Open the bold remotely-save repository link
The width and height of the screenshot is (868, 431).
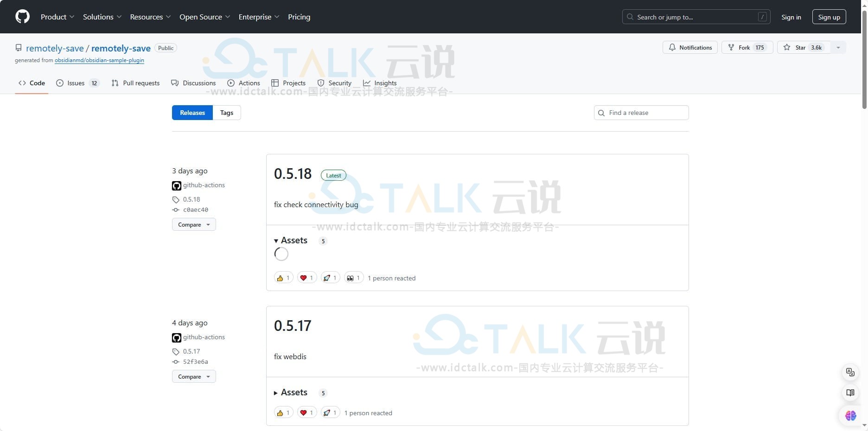[x=121, y=48]
